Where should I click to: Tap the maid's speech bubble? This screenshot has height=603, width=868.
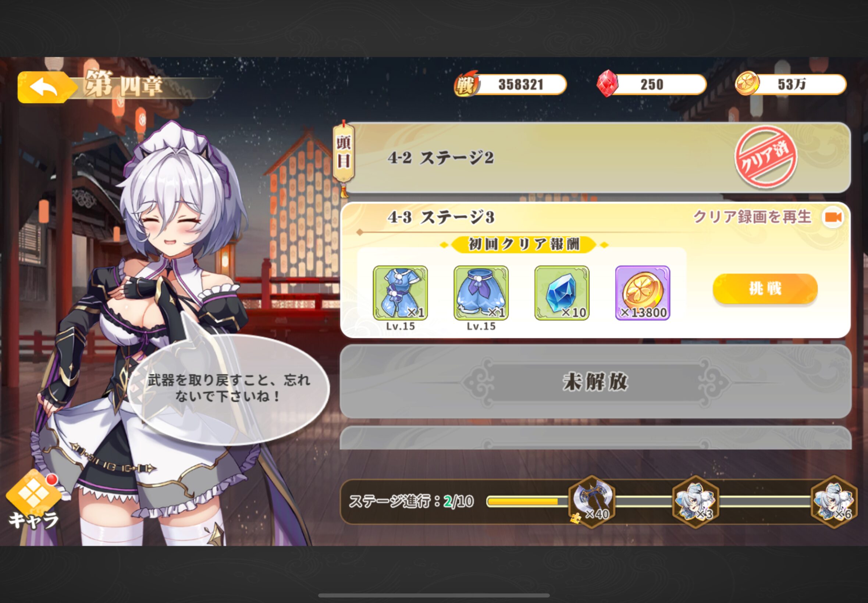pyautogui.click(x=228, y=389)
